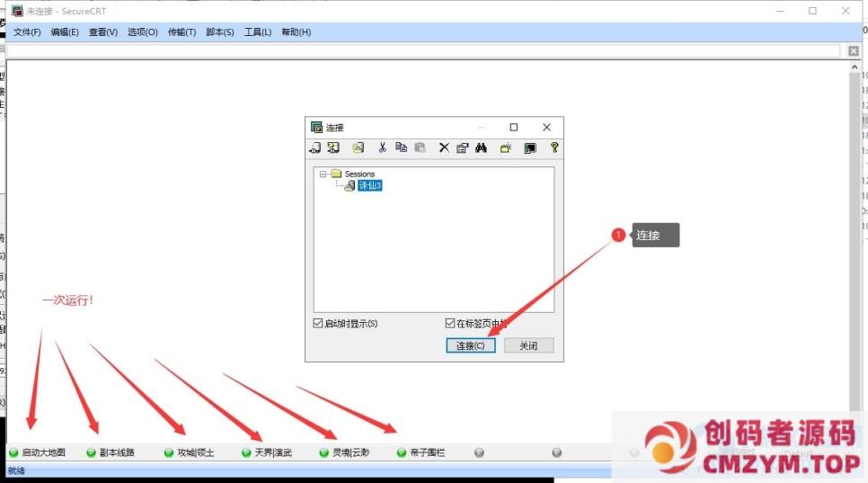The image size is (868, 483).
Task: Run the 启动大地图 button bar item
Action: [38, 452]
